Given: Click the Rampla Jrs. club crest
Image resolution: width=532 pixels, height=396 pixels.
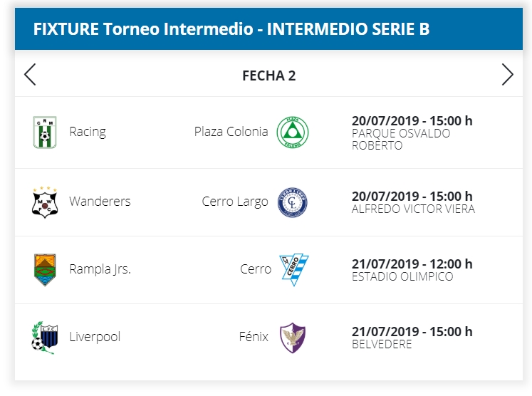Looking at the screenshot, I should click(46, 269).
